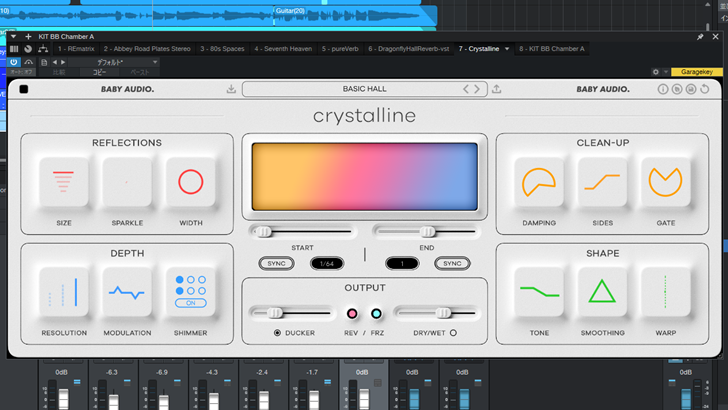
Task: Toggle the pink REV button
Action: [x=352, y=314]
